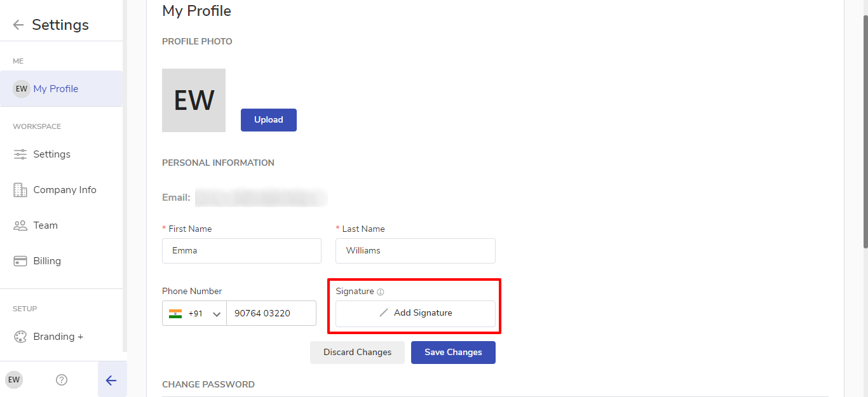Viewport: 868px width, 397px height.
Task: Click the large EW profile photo placeholder
Action: (194, 100)
